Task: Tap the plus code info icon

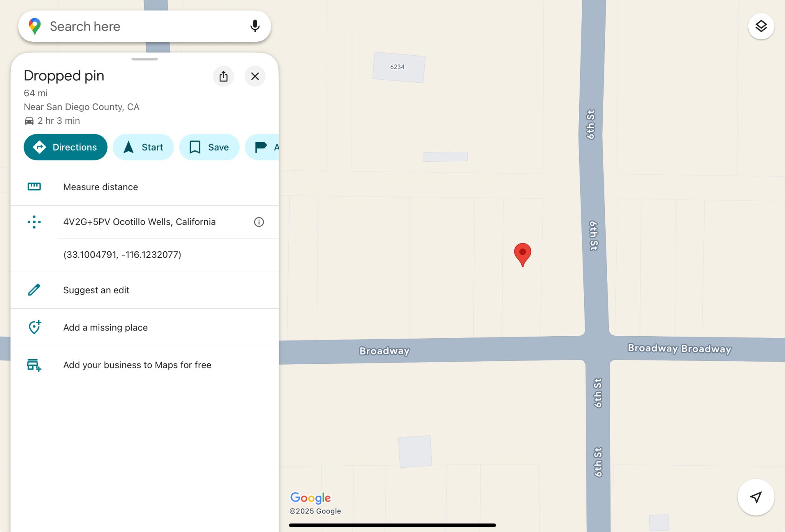Action: click(259, 222)
